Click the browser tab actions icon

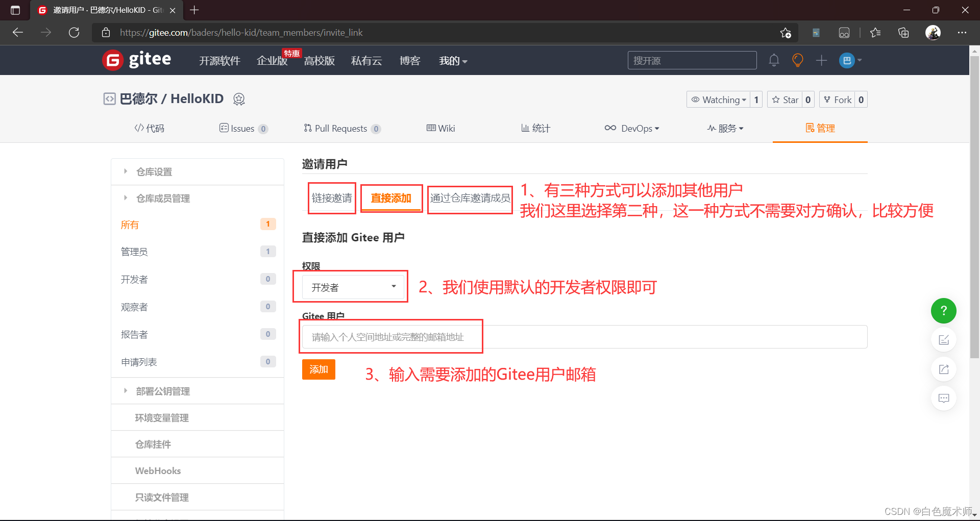[x=15, y=10]
